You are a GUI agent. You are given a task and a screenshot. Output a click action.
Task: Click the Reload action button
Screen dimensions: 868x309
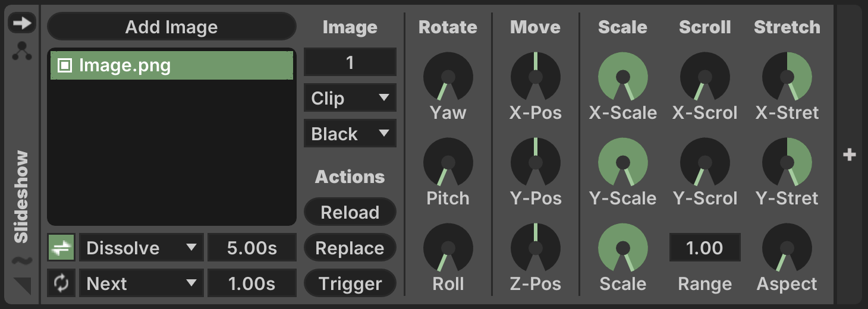click(x=350, y=212)
